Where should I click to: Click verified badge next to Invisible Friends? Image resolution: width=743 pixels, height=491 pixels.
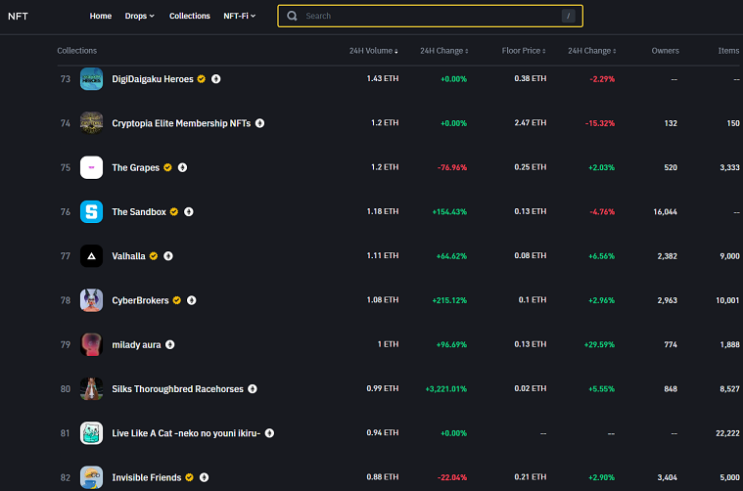tap(190, 477)
